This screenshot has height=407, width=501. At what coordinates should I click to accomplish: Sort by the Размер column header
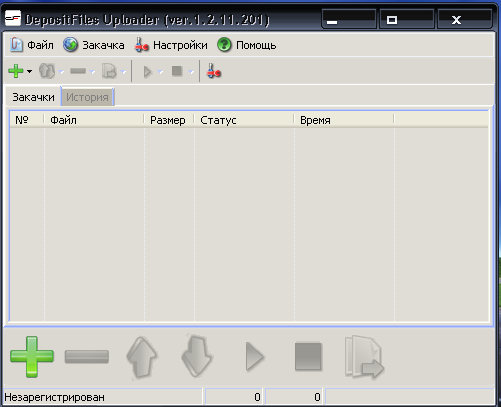click(x=169, y=120)
